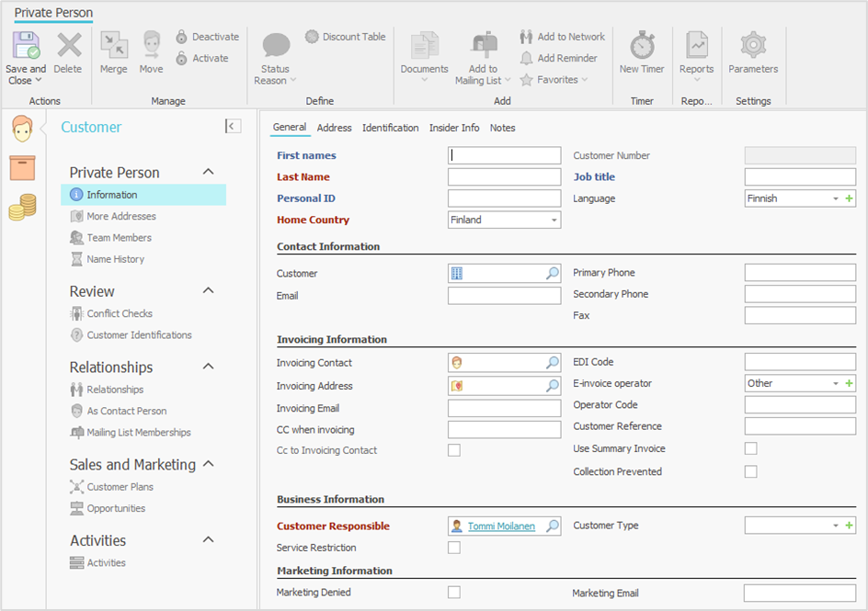Click the Delete icon in ribbon
This screenshot has height=611, width=868.
68,46
